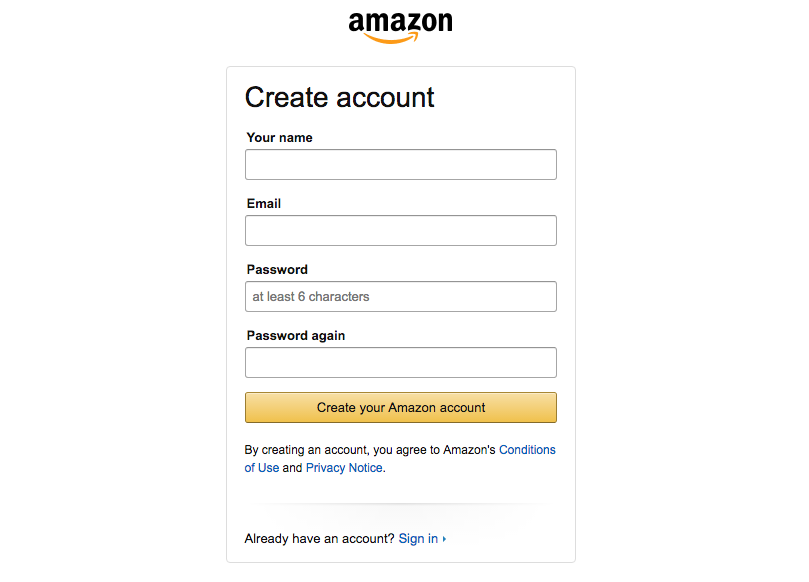Click the Email label above field

264,204
